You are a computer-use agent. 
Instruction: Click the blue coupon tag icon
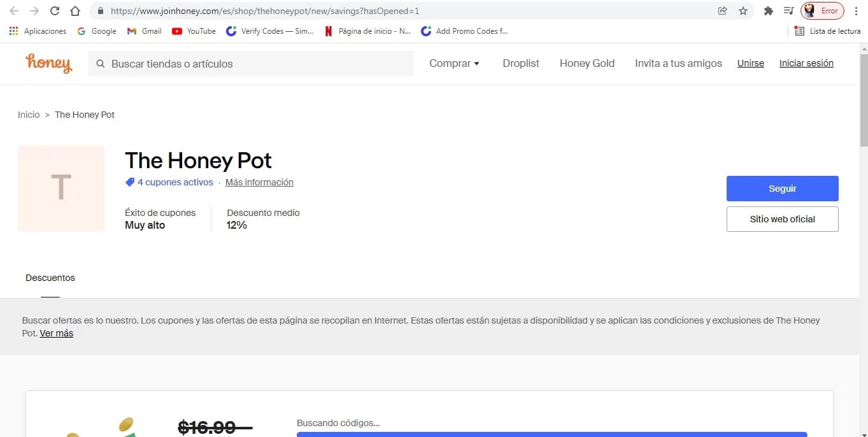point(130,182)
